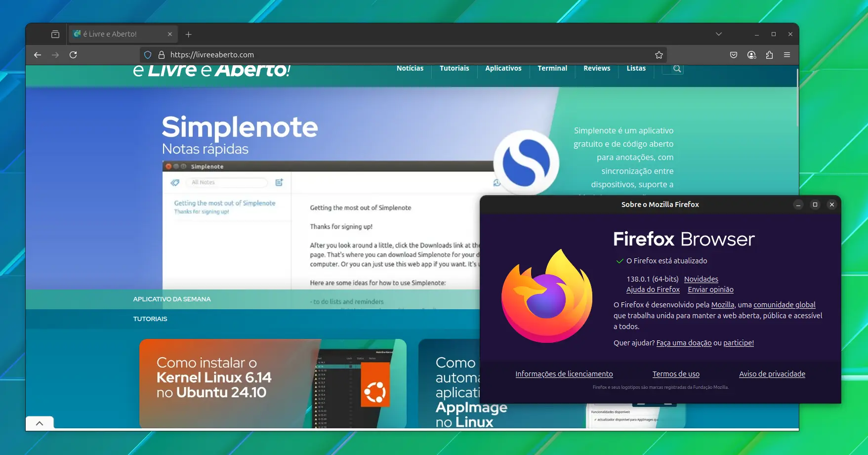Image resolution: width=868 pixels, height=455 pixels.
Task: Click the 'O Firefox está atualizado' status text
Action: click(x=666, y=261)
